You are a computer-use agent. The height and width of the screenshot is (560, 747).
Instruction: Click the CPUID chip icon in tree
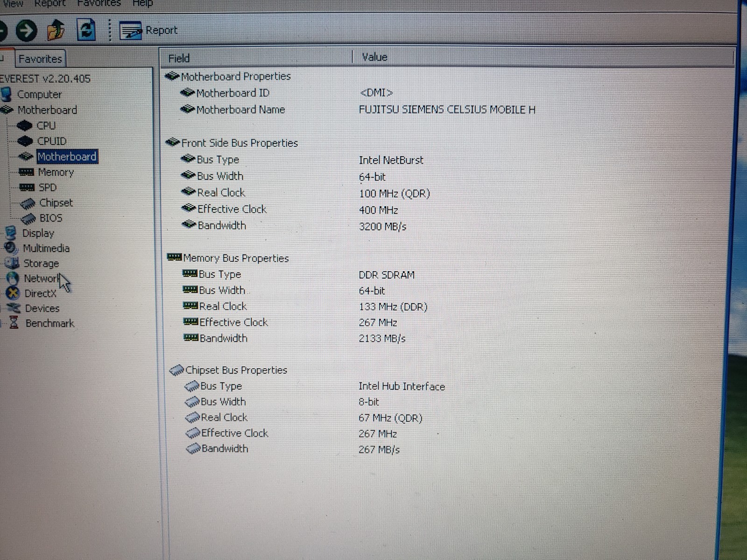25,141
